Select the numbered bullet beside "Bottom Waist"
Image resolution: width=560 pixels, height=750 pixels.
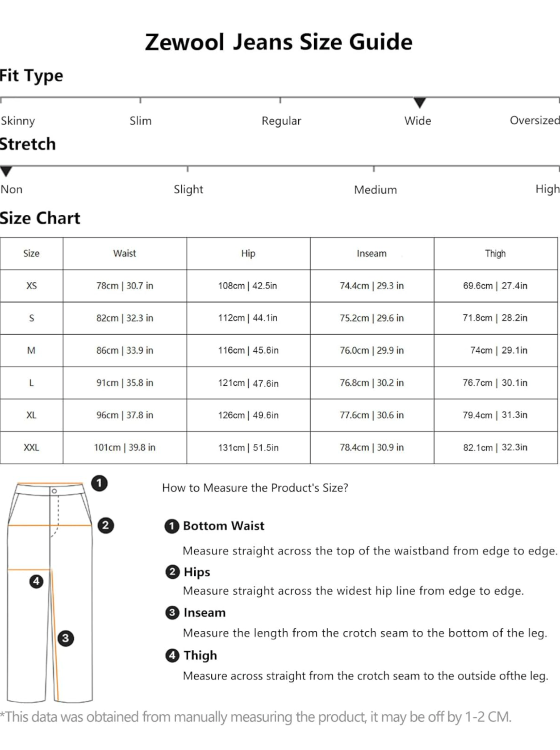tap(172, 526)
